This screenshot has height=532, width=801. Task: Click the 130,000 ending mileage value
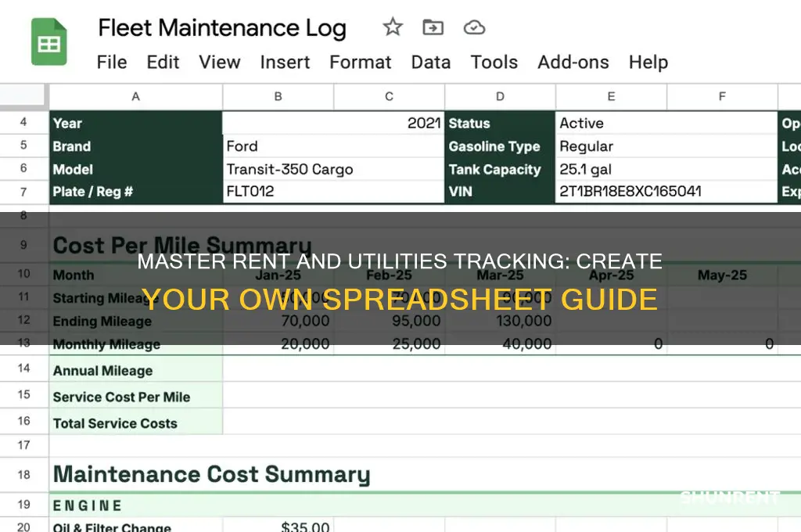(523, 321)
